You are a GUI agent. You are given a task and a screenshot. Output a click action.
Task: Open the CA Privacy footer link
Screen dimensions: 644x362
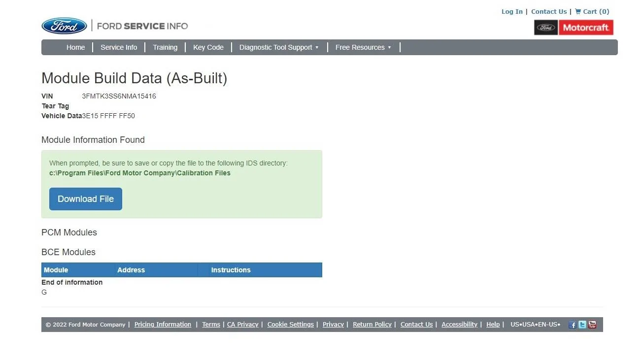(x=242, y=325)
